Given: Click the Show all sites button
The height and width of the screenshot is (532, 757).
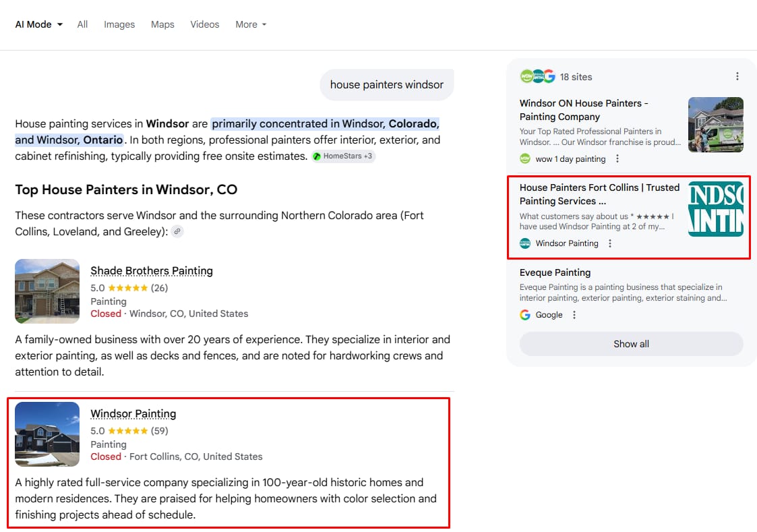Looking at the screenshot, I should [631, 344].
